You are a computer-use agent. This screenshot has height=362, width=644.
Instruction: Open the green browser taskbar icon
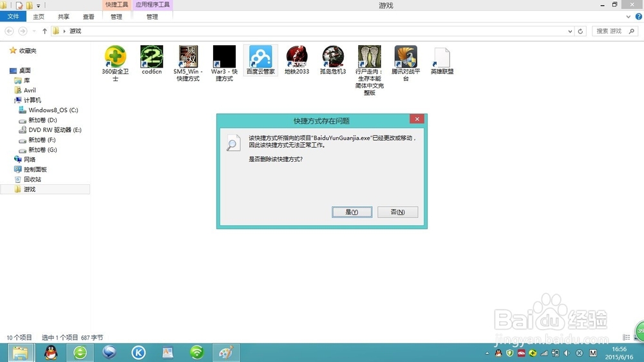pos(80,352)
